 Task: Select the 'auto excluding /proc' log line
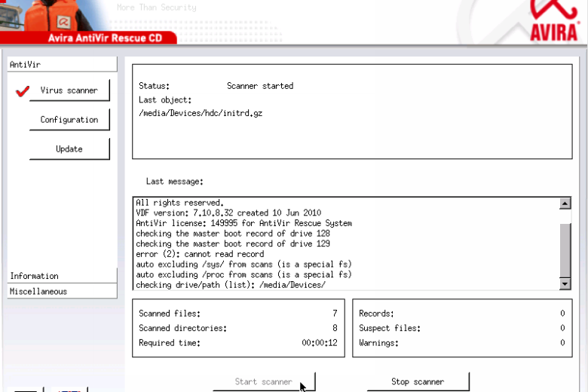(x=243, y=274)
